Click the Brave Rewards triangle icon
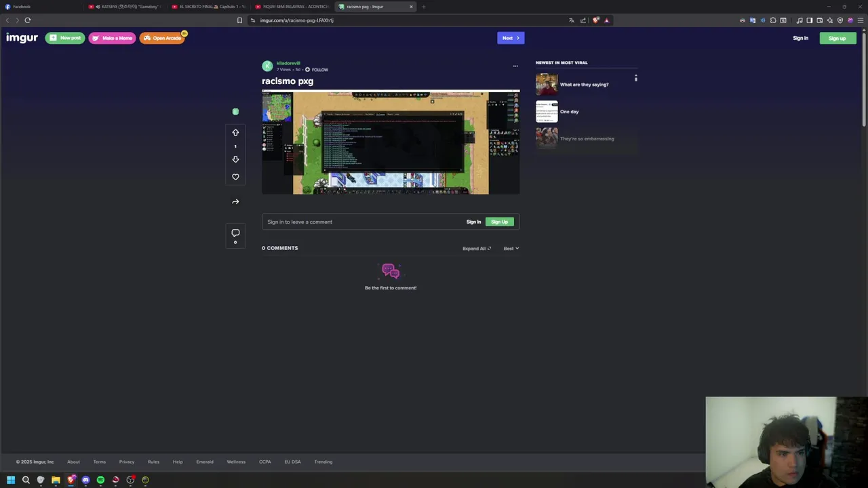 click(x=606, y=20)
